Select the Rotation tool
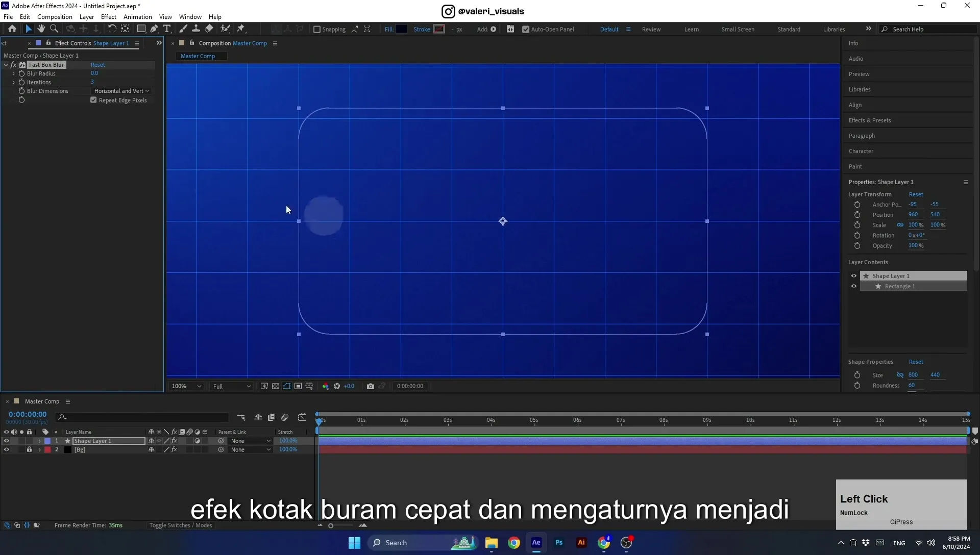Image resolution: width=980 pixels, height=555 pixels. click(x=112, y=29)
